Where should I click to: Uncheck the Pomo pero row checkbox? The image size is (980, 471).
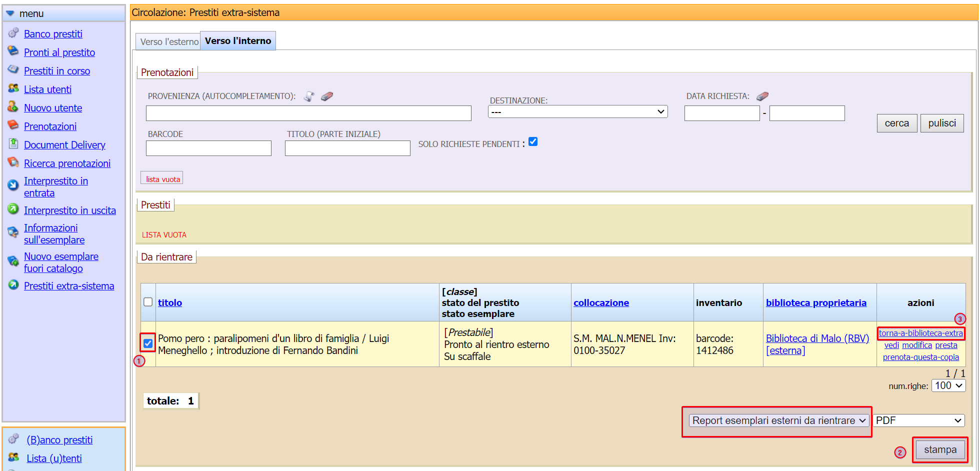pos(148,343)
